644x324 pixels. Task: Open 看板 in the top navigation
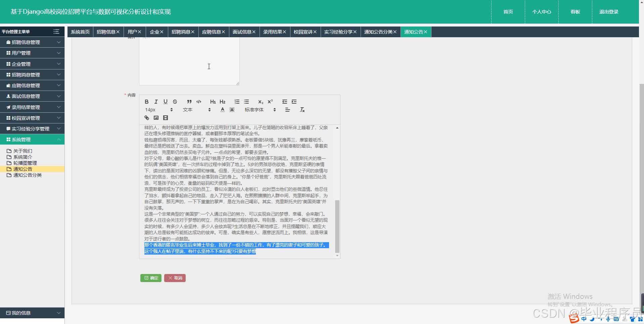click(575, 12)
